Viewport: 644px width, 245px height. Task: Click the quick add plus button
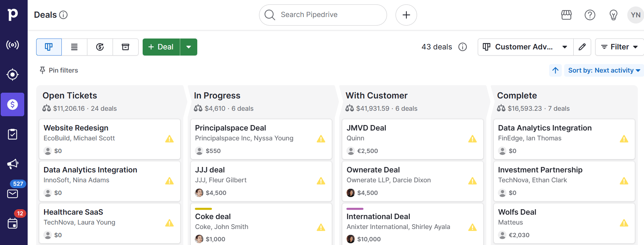[406, 15]
